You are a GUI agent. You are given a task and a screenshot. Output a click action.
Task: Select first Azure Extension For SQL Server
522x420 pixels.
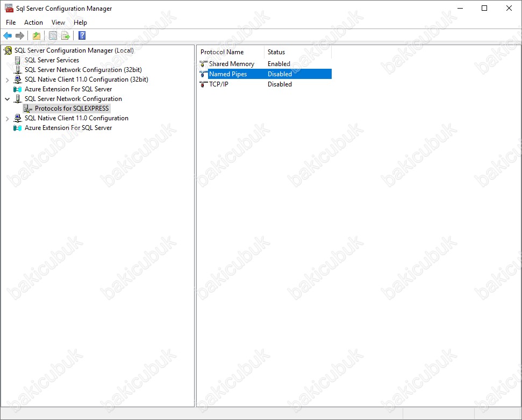point(68,89)
